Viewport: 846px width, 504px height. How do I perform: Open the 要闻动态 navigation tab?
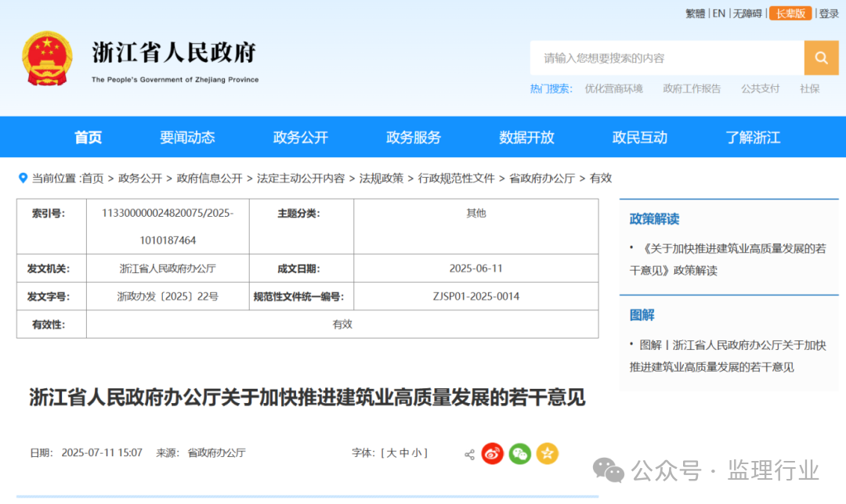point(187,138)
